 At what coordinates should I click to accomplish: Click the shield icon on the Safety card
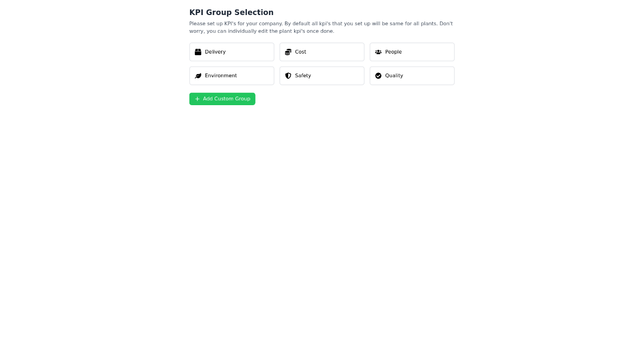(288, 76)
